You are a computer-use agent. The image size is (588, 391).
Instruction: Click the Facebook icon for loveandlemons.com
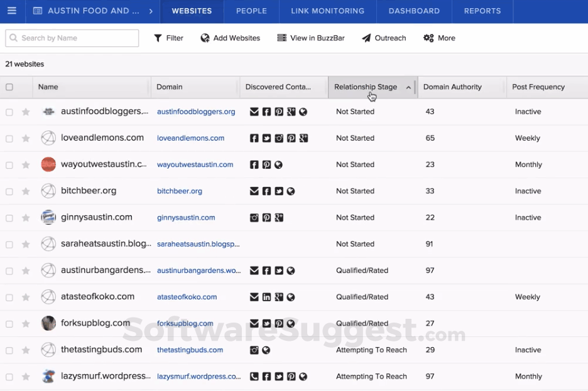254,138
